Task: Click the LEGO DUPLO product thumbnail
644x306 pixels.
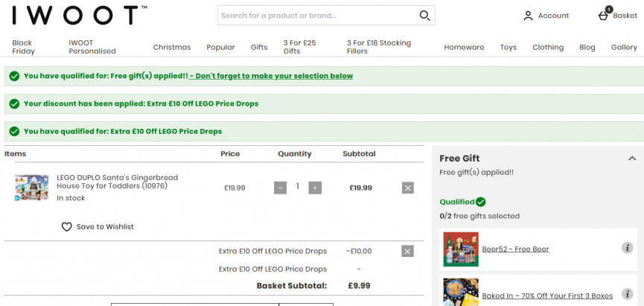Action: (x=31, y=188)
